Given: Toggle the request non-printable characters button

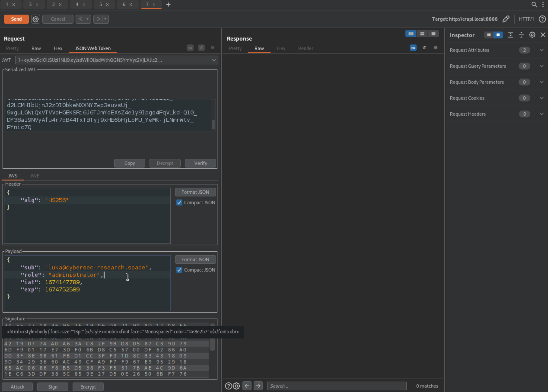Looking at the screenshot, I should tap(201, 48).
